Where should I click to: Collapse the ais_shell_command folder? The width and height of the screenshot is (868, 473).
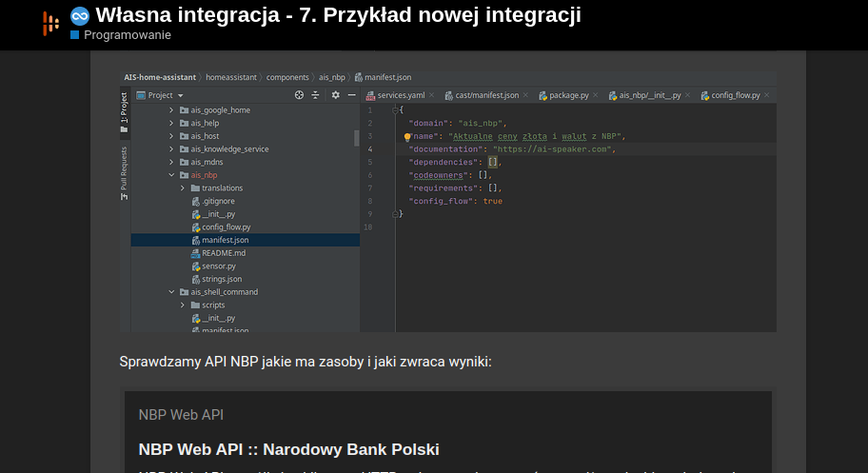coord(171,292)
